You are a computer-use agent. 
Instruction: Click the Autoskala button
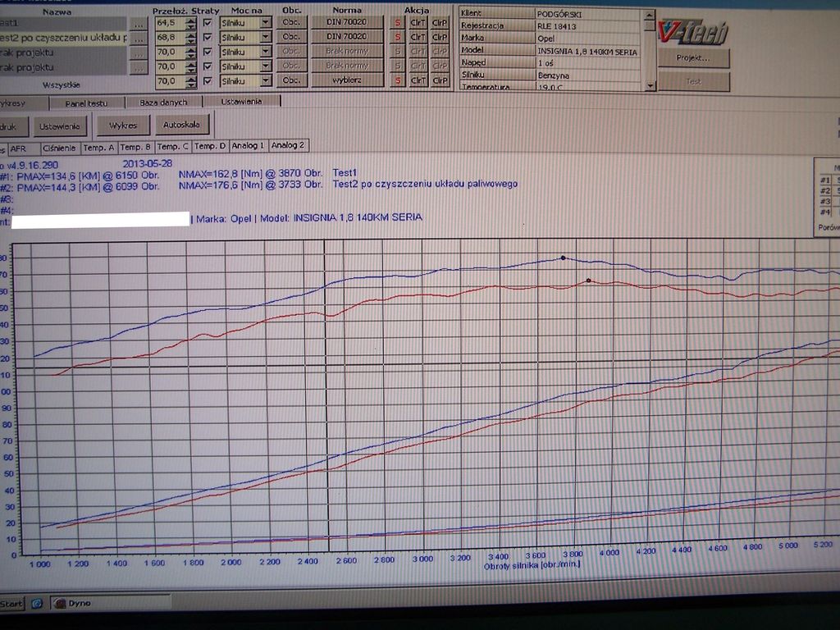[x=182, y=126]
